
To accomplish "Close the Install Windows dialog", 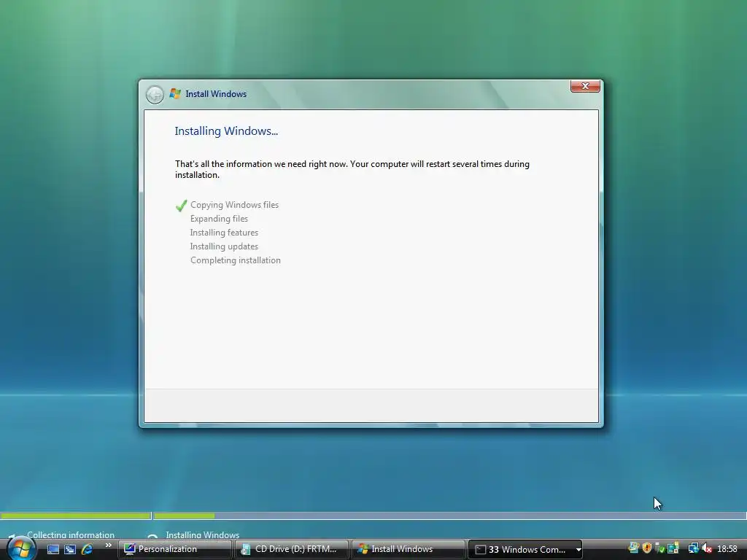I will [585, 86].
